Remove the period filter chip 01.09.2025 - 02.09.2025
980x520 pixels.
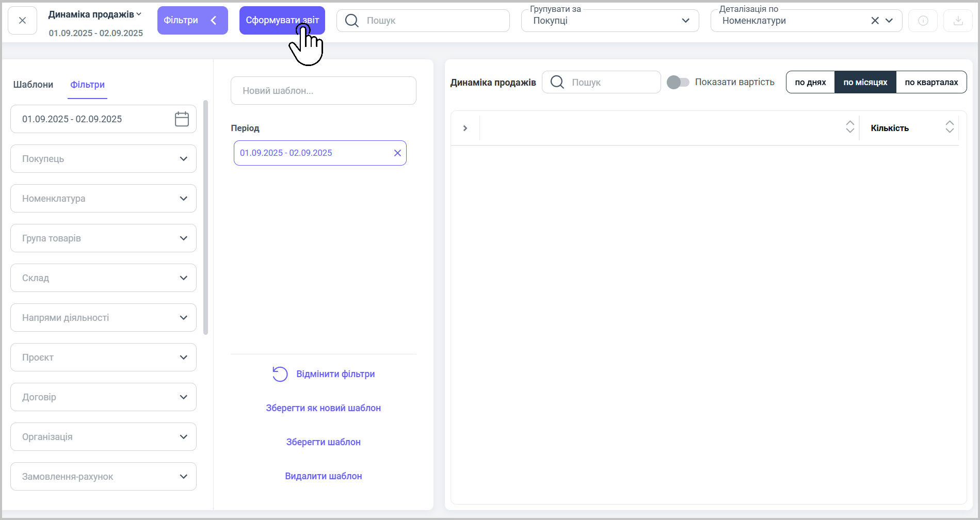click(x=397, y=153)
